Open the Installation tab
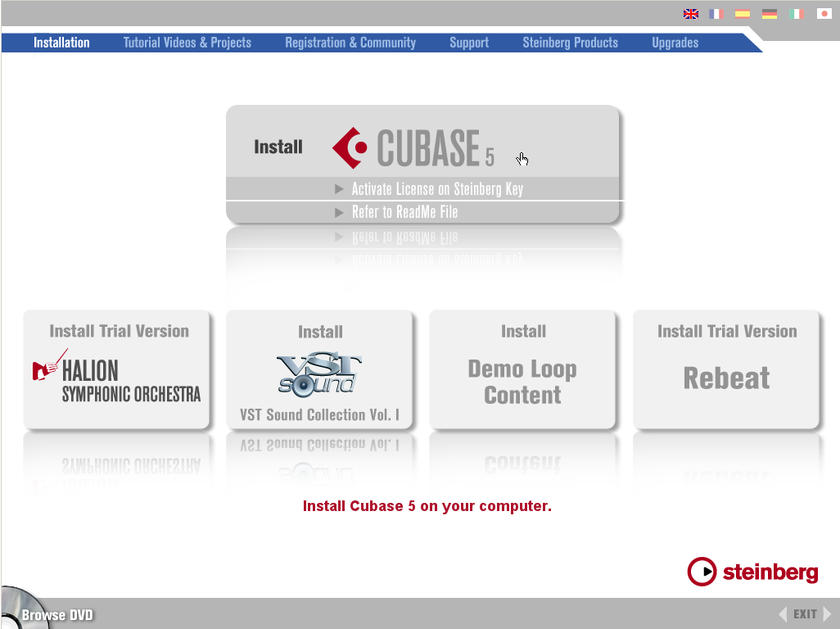Viewport: 840px width, 629px height. (x=61, y=43)
